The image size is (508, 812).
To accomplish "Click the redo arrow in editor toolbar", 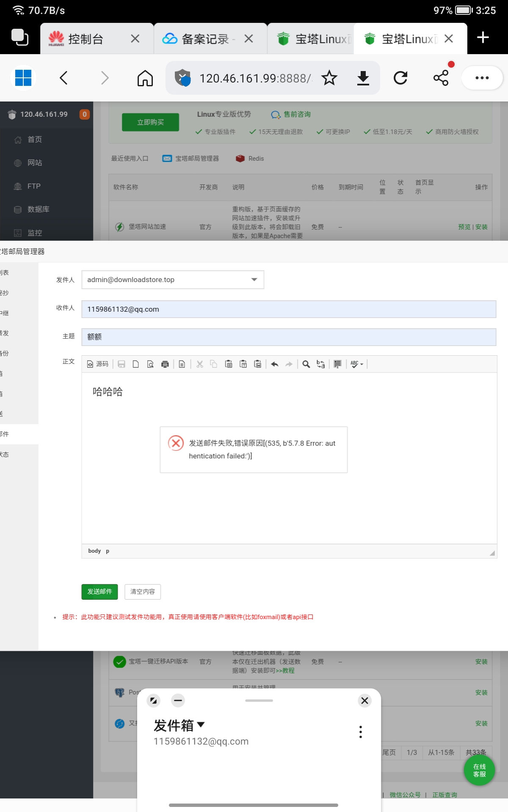I will coord(289,364).
